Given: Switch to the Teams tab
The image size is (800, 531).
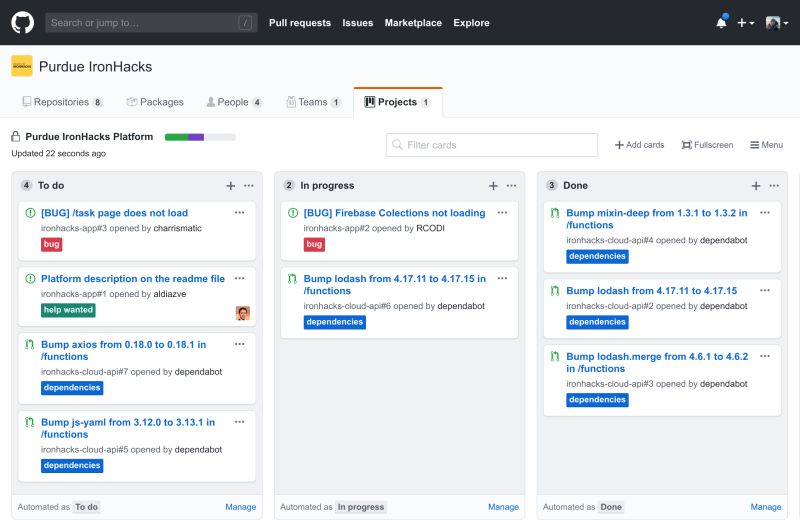Looking at the screenshot, I should tap(313, 102).
